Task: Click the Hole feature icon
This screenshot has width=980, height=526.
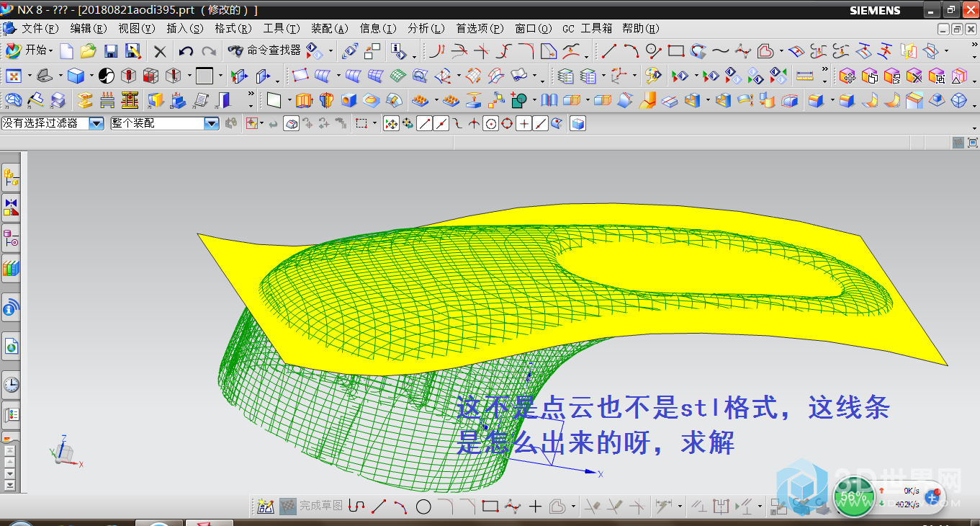Action: (x=349, y=100)
